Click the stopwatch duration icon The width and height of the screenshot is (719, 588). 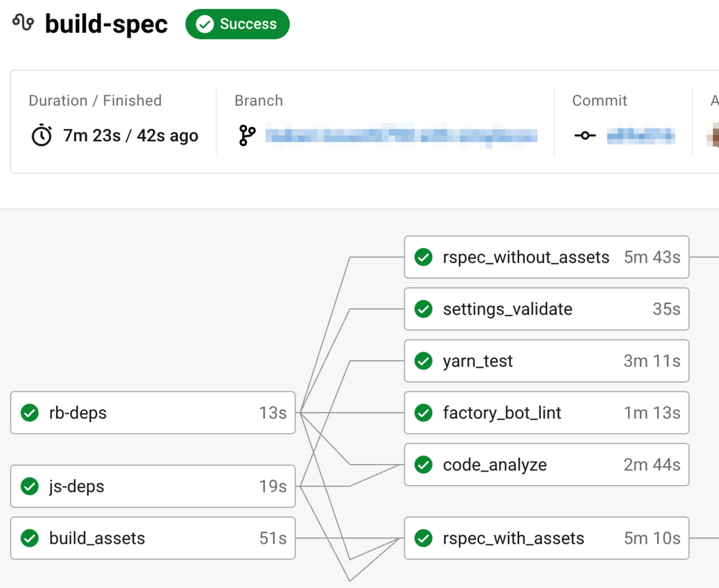41,136
